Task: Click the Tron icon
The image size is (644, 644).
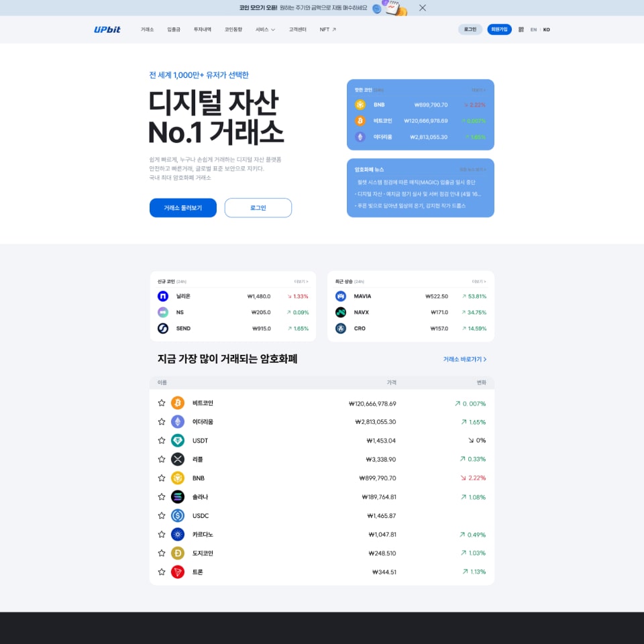Action: click(x=178, y=572)
